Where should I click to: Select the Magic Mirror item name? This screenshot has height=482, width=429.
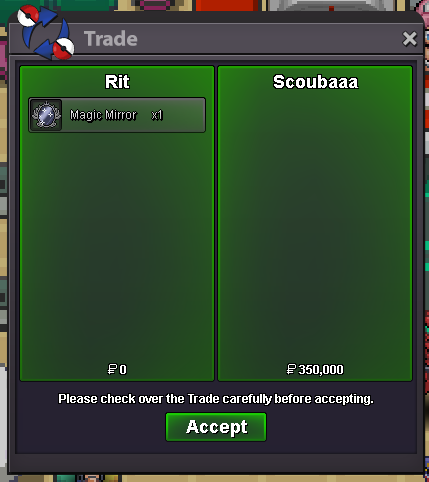103,115
